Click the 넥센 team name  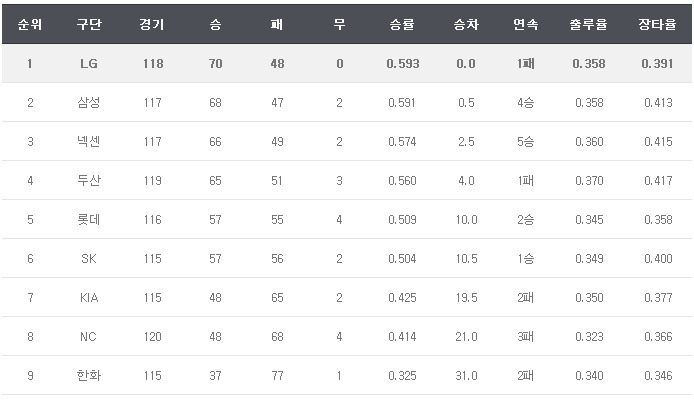[x=88, y=142]
